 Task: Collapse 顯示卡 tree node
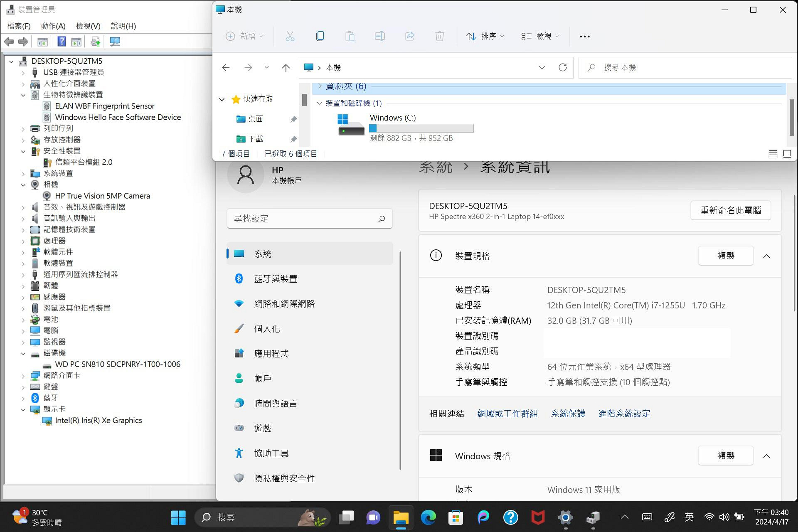click(23, 409)
